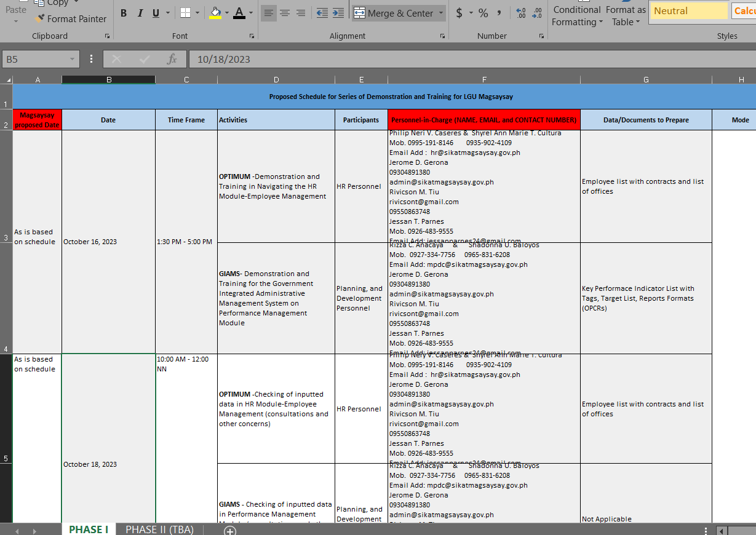Image resolution: width=756 pixels, height=535 pixels.
Task: Select Participants header cell
Action: 361,120
